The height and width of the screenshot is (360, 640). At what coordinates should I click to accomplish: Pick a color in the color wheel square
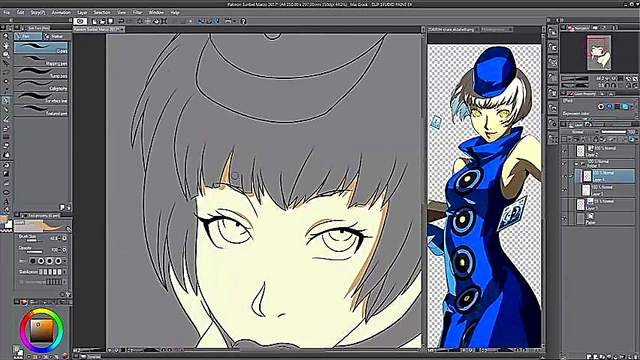(42, 330)
